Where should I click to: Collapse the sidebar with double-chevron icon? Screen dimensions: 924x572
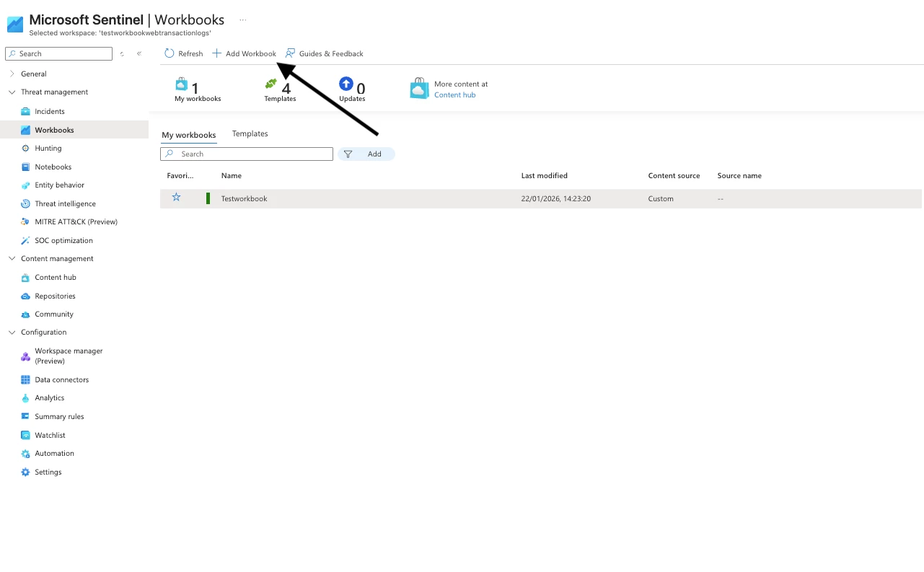click(139, 53)
